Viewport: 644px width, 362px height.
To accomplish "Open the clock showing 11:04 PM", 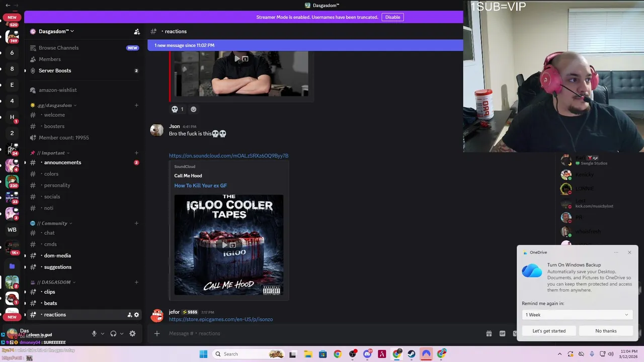I will 629,354.
